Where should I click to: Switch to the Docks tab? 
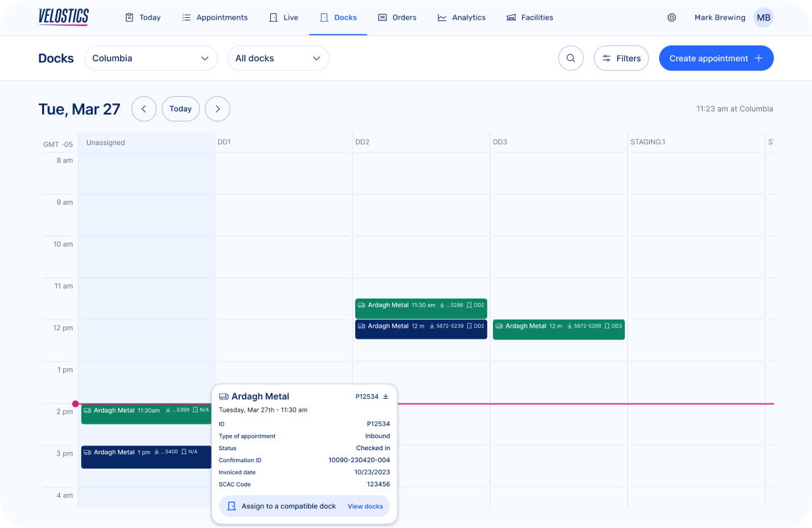tap(338, 17)
